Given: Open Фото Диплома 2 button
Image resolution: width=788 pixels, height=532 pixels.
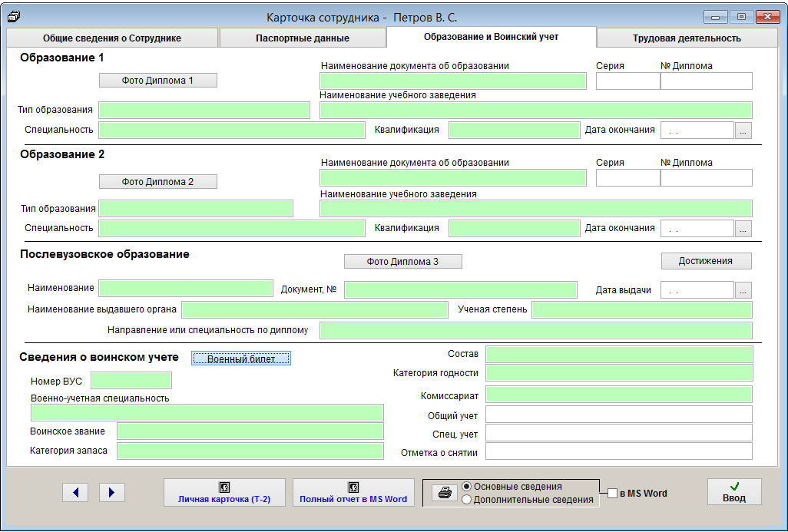Looking at the screenshot, I should (157, 181).
